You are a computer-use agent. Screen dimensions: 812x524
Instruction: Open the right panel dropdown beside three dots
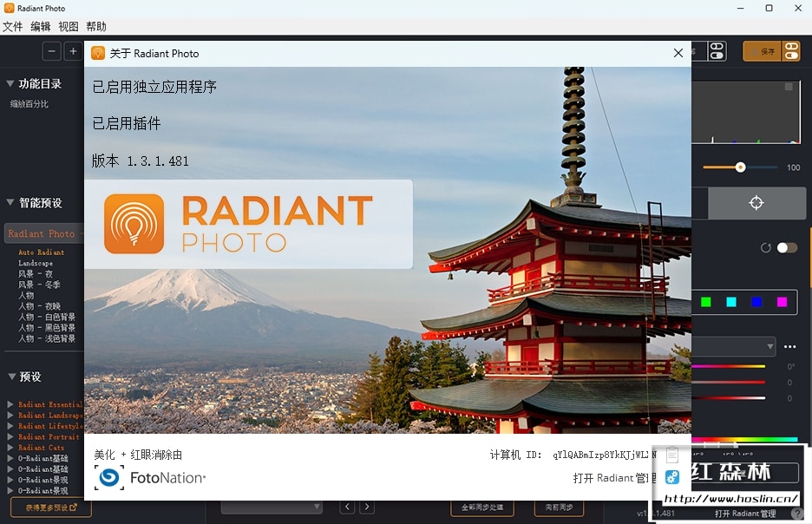coord(733,346)
